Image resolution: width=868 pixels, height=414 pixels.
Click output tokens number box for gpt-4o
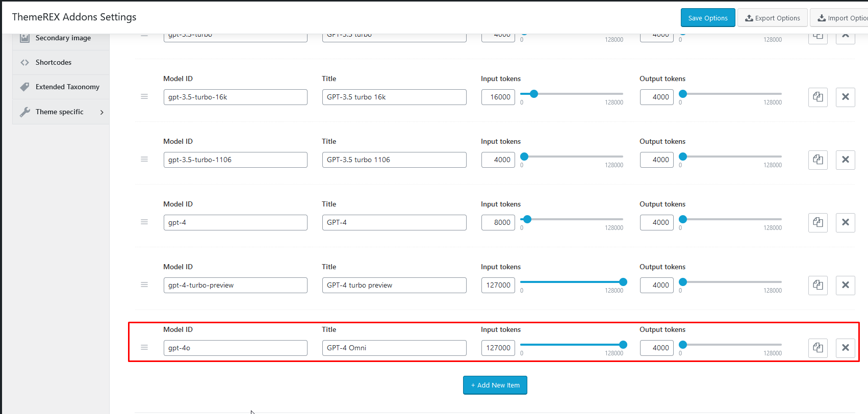[x=657, y=348]
